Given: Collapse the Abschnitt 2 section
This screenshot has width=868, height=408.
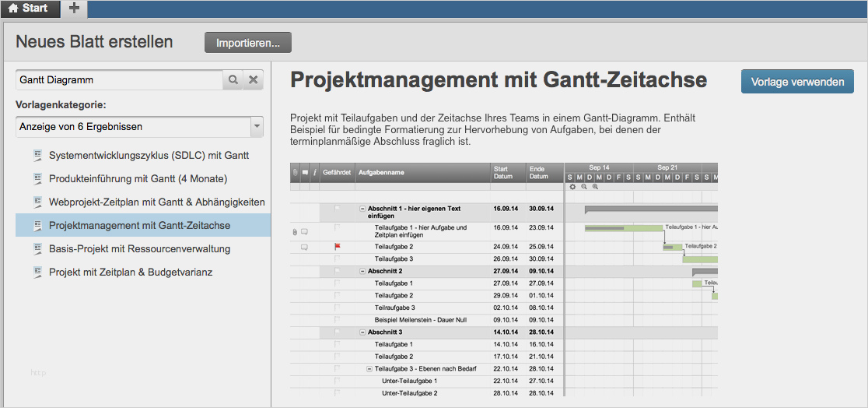Looking at the screenshot, I should (x=362, y=271).
